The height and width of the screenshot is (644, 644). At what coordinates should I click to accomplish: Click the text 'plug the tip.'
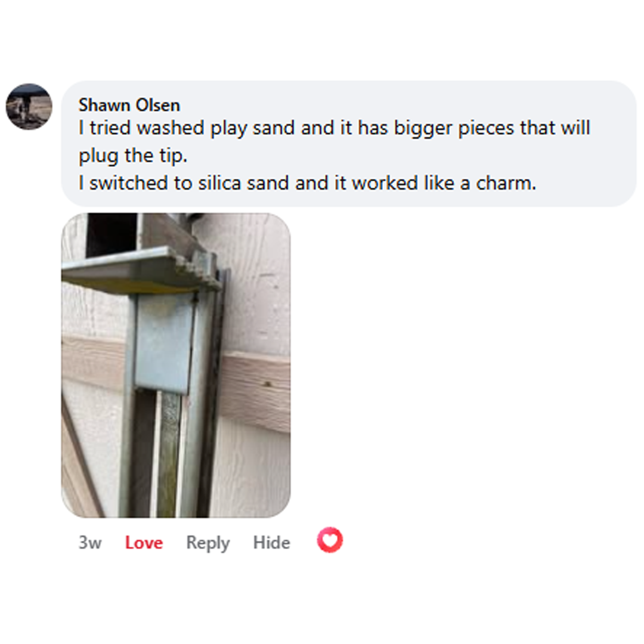click(x=132, y=156)
